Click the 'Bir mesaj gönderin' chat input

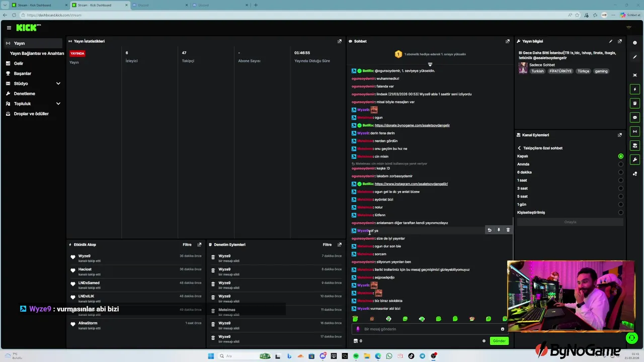click(x=429, y=329)
